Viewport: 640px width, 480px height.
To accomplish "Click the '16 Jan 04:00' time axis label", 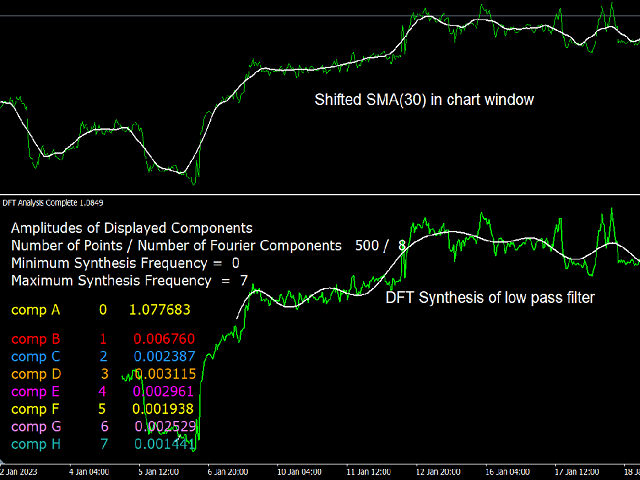I will click(x=507, y=472).
